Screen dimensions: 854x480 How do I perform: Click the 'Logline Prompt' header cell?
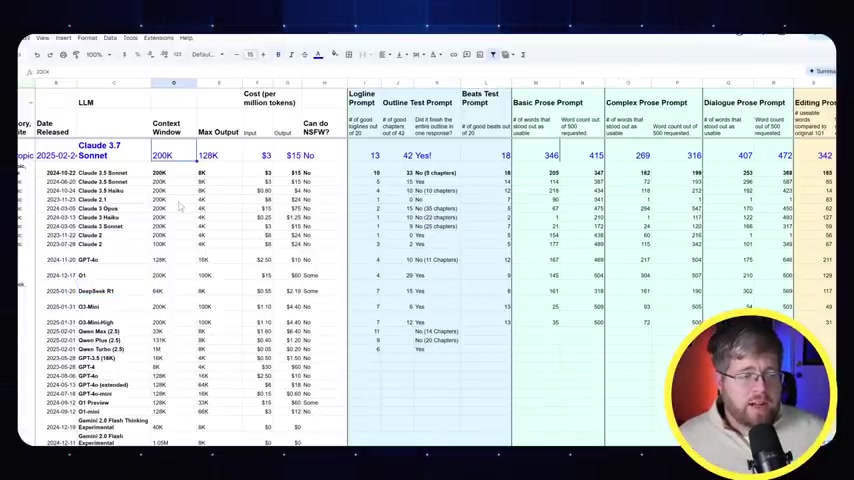(x=362, y=99)
